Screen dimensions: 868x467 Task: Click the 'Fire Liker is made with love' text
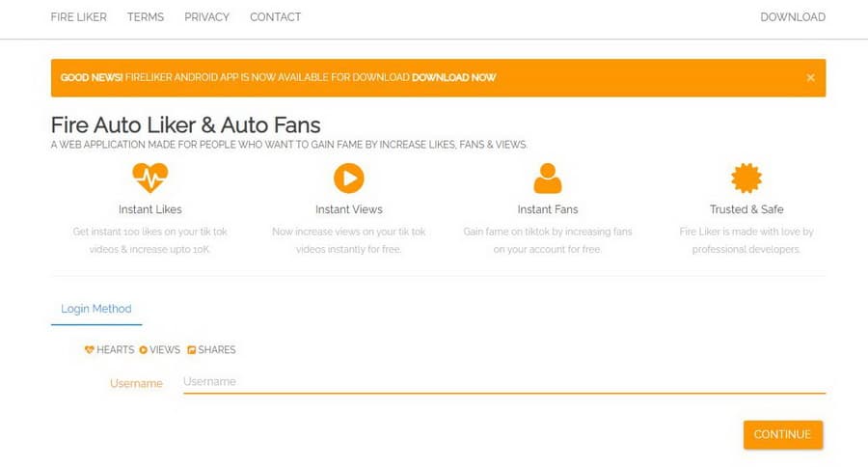pyautogui.click(x=746, y=240)
